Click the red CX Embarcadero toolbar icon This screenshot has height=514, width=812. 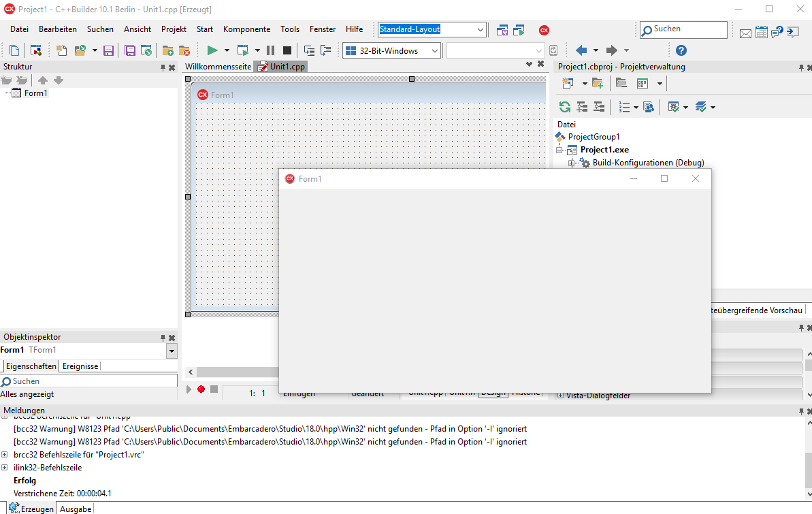tap(544, 30)
